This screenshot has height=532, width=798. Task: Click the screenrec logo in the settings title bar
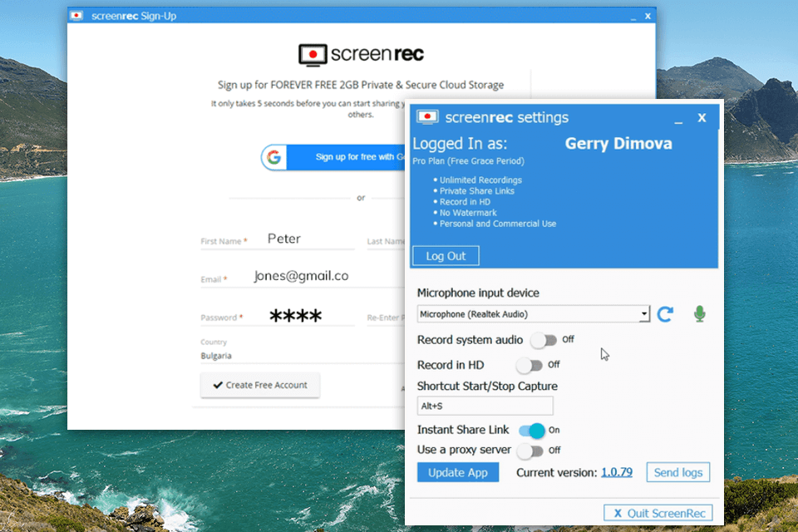click(x=427, y=117)
